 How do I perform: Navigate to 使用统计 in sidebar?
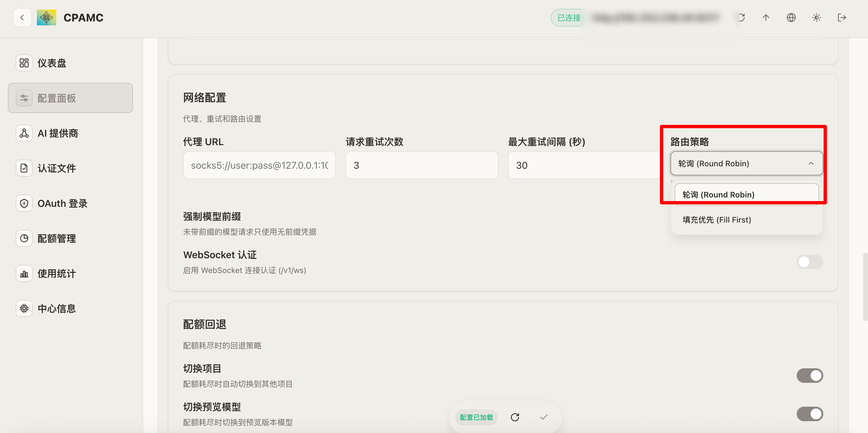pyautogui.click(x=56, y=273)
